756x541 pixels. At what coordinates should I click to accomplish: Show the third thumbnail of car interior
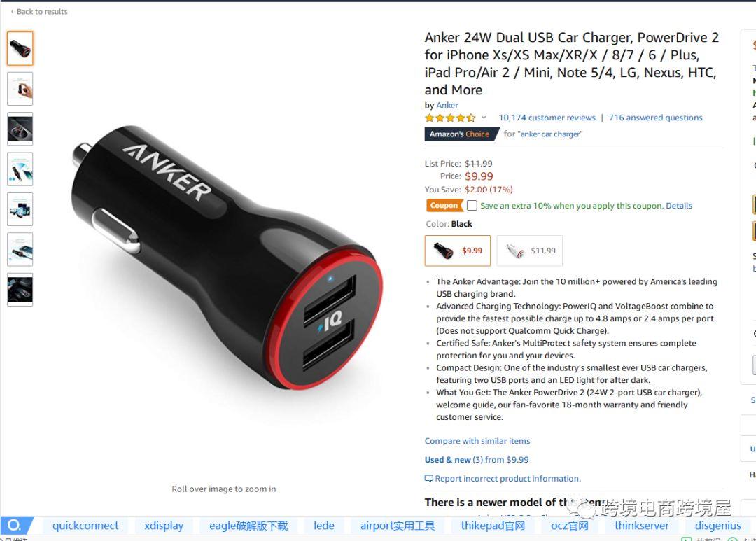(x=20, y=129)
